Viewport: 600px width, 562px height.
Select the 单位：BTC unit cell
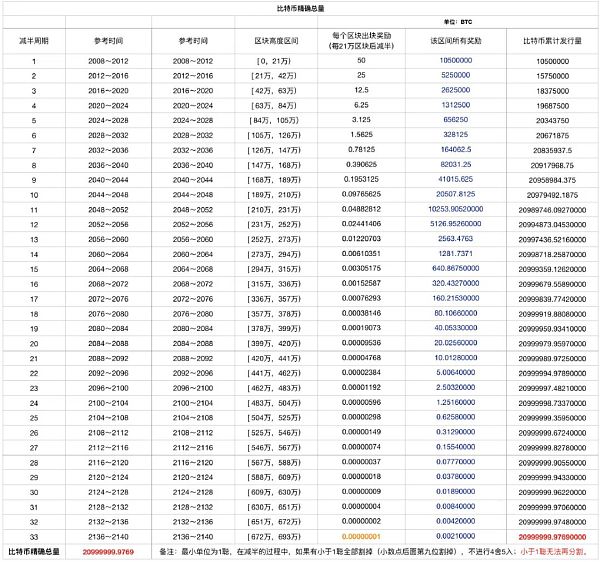point(460,20)
